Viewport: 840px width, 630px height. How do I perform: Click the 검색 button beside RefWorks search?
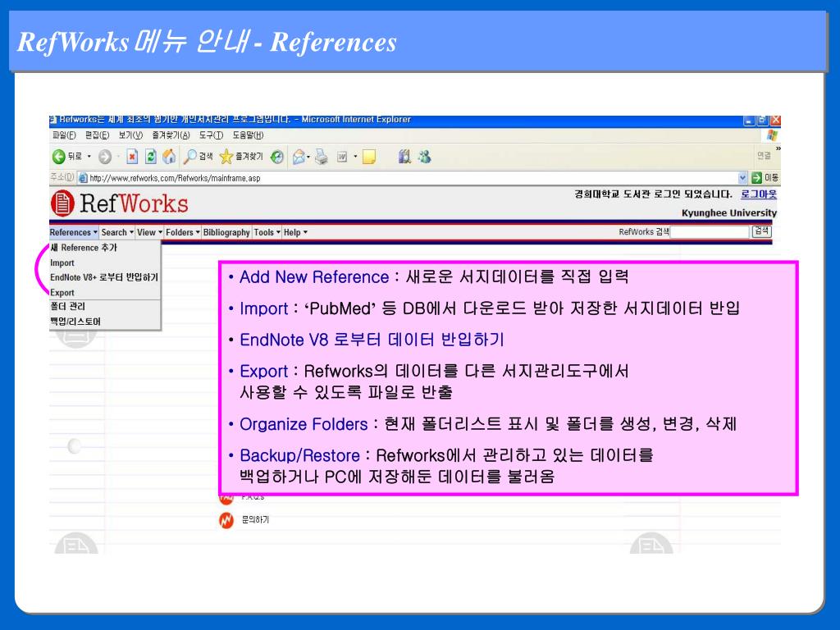762,231
